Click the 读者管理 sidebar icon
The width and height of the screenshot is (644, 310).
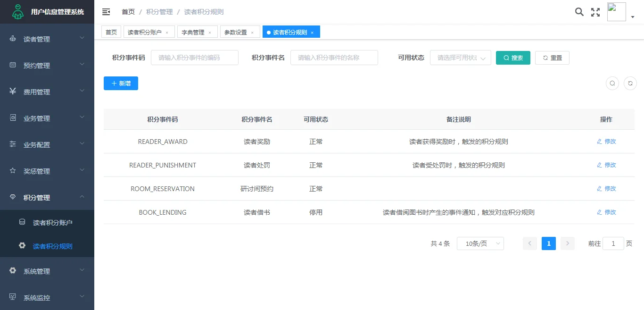coord(13,39)
